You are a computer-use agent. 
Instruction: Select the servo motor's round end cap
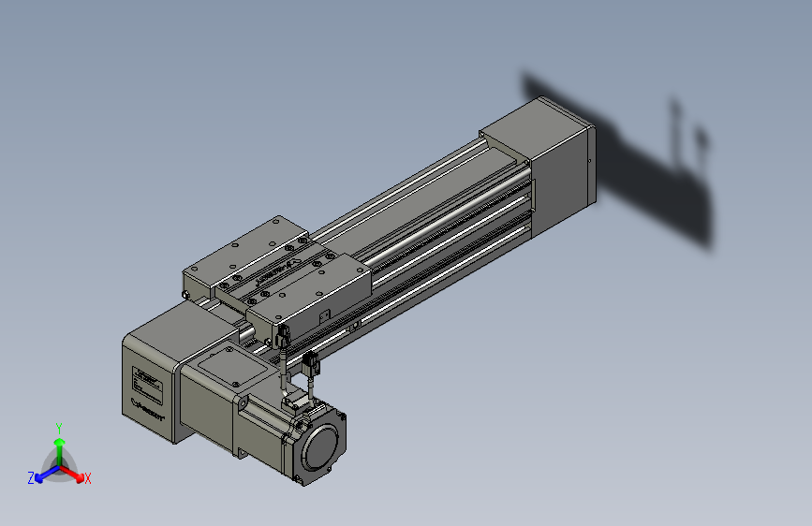point(321,446)
